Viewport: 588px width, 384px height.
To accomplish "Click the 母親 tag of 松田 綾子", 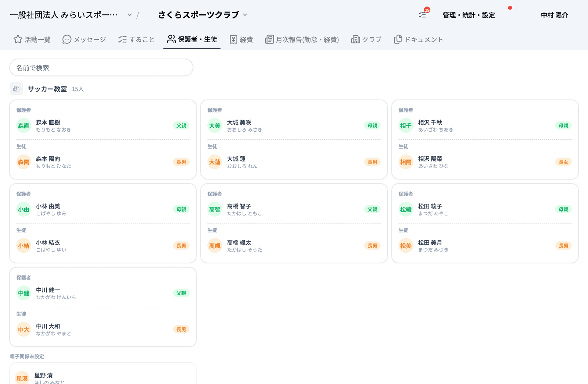I will pyautogui.click(x=563, y=210).
